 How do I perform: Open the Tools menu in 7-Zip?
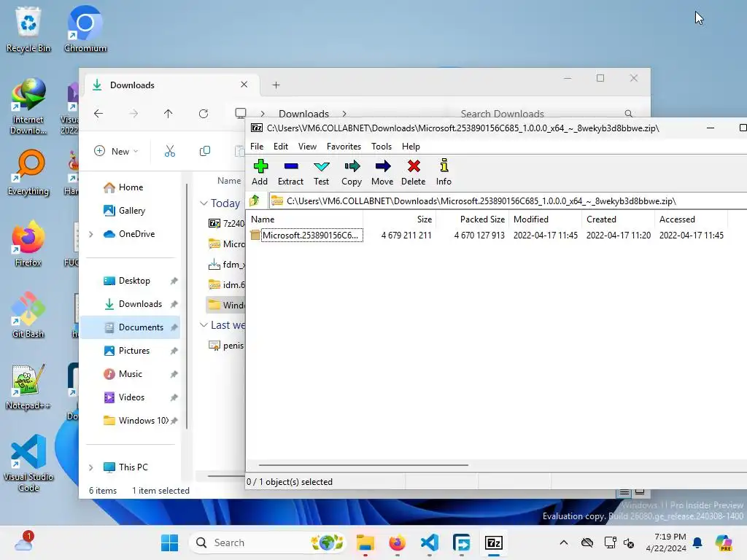[x=382, y=146]
